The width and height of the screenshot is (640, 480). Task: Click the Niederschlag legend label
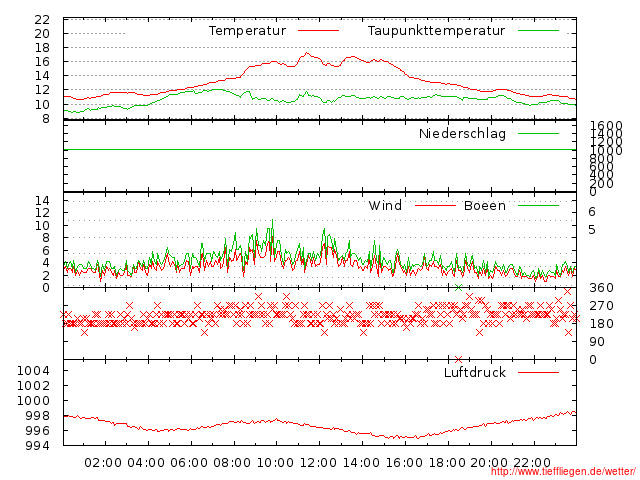pos(462,133)
